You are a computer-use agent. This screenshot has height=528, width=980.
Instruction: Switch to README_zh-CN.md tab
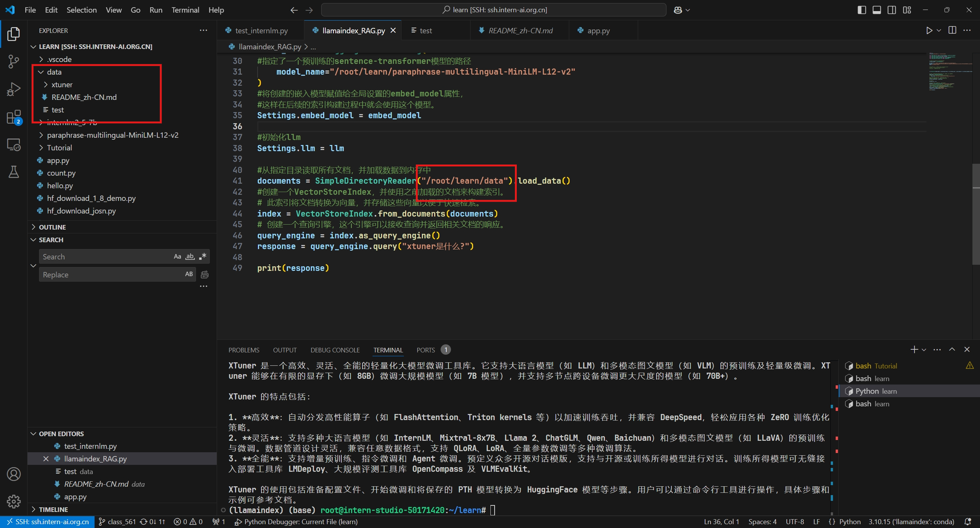[520, 31]
